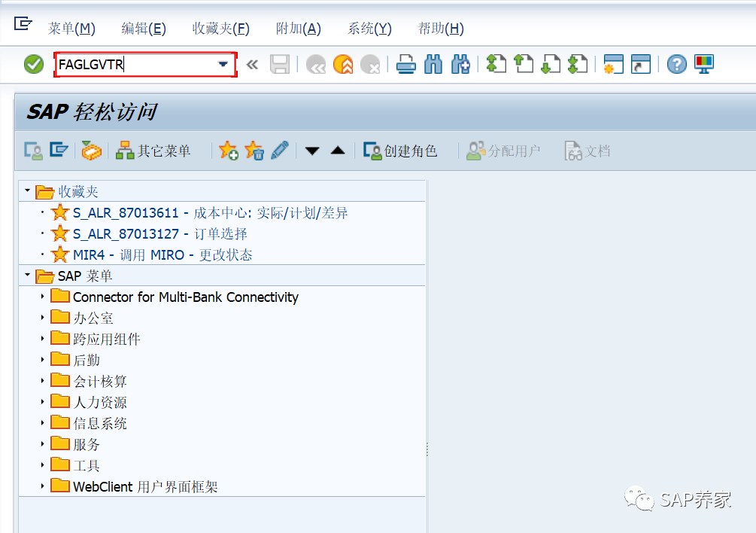The image size is (756, 533).
Task: Click the Move Favorites Down arrow
Action: click(x=312, y=151)
